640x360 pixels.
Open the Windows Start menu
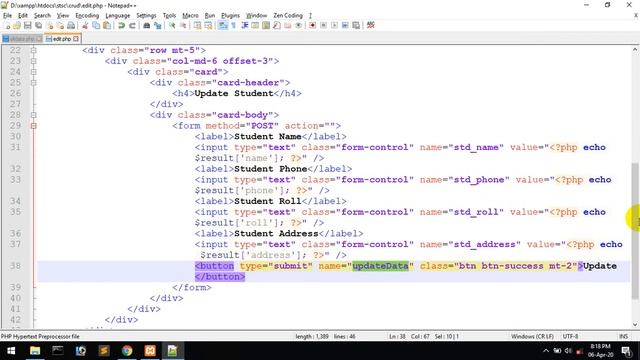pyautogui.click(x=11, y=351)
